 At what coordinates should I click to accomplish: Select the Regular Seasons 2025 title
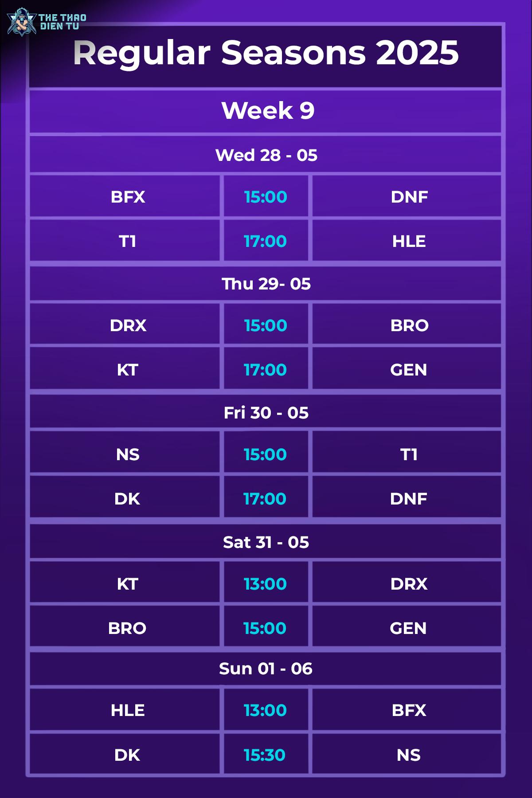pos(266,53)
